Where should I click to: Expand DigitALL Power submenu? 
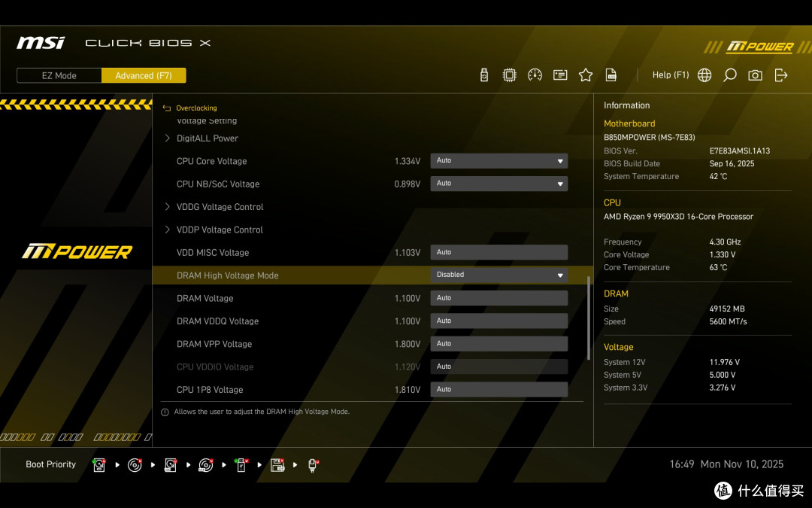[x=208, y=138]
